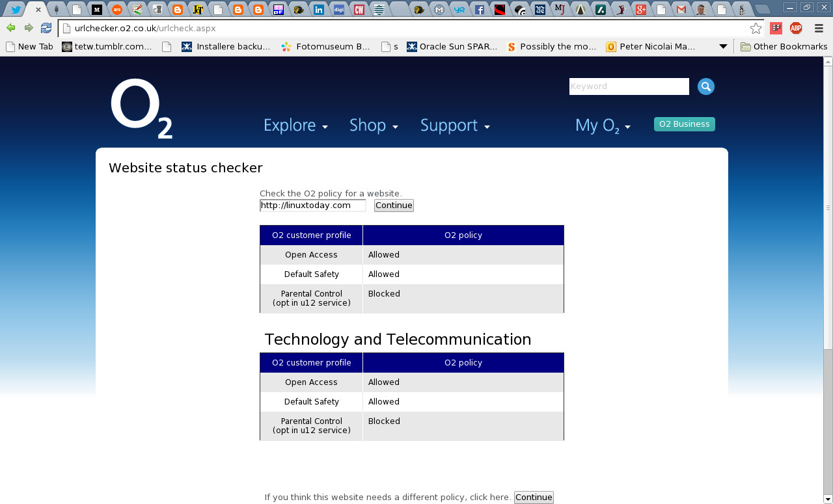Click the page vertical scrollbar thumb
The height and width of the screenshot is (504, 833).
coord(828,207)
